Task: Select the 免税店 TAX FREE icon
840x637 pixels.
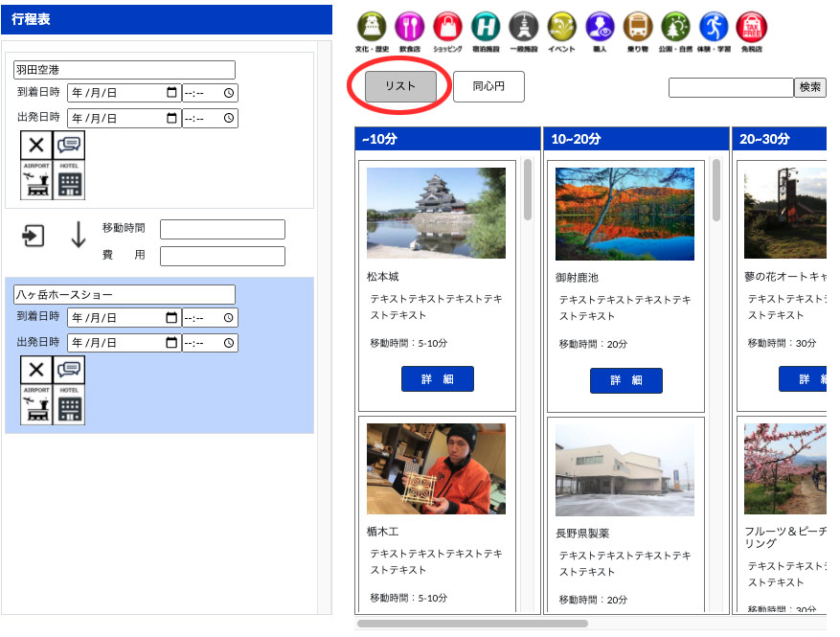Action: pos(752,27)
